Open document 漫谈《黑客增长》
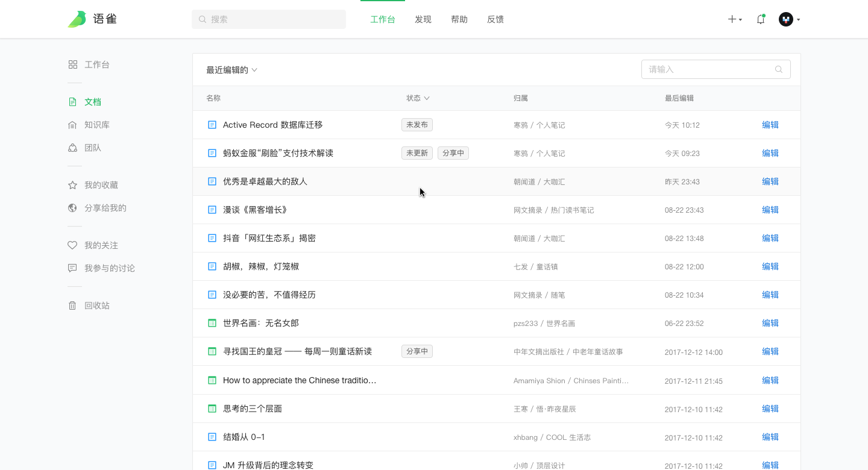 (x=255, y=210)
